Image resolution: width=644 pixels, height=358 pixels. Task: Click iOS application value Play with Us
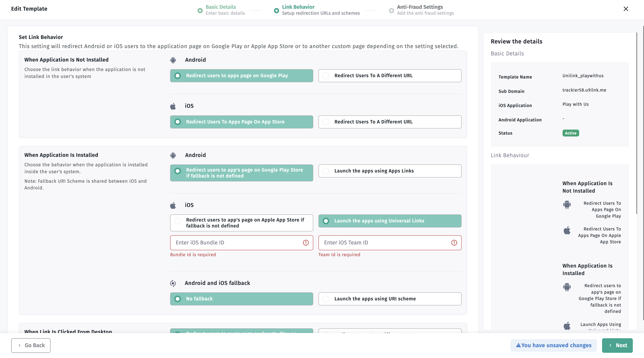575,104
